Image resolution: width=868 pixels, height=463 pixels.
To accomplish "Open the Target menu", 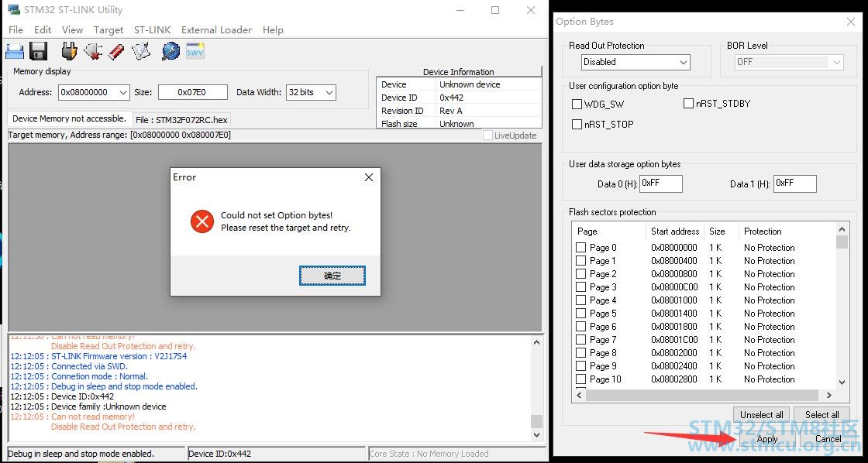I will point(108,30).
